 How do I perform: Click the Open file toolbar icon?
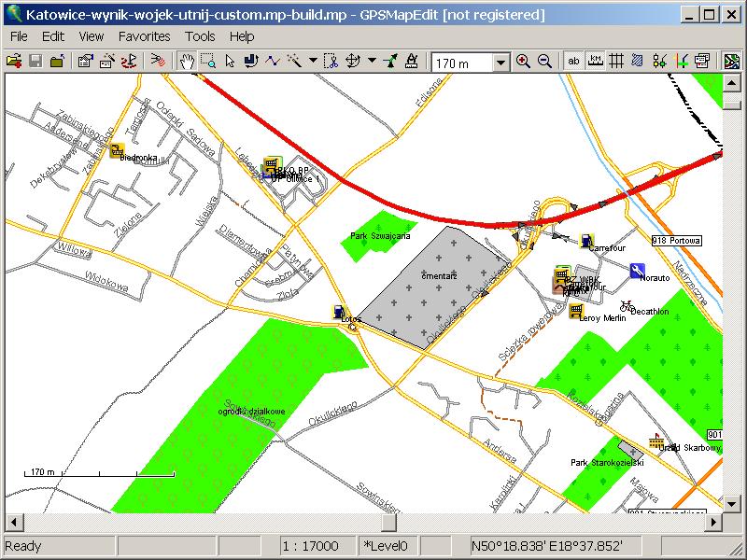click(14, 62)
